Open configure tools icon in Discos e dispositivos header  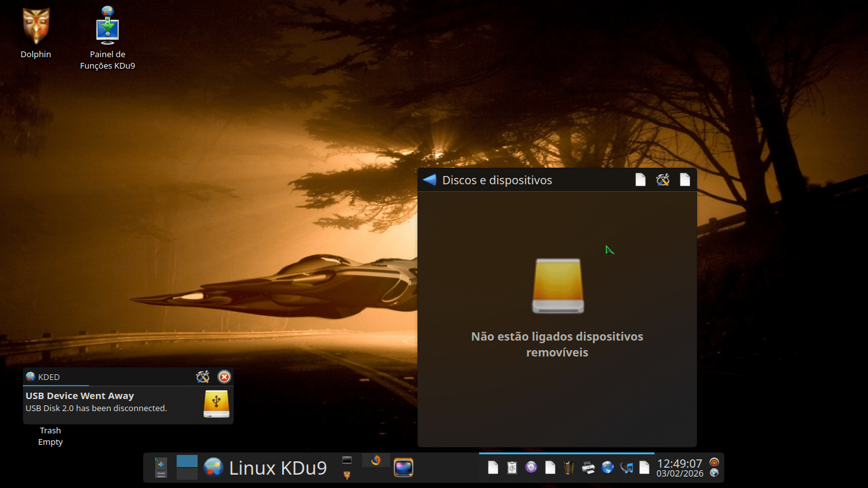663,180
